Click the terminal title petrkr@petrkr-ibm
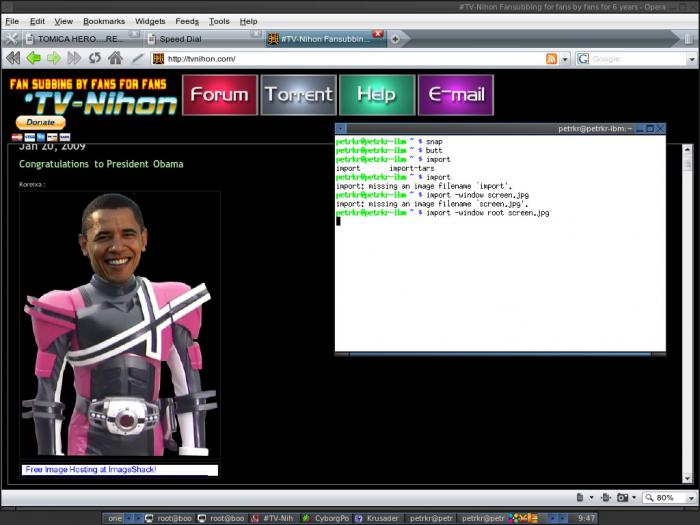Image resolution: width=700 pixels, height=525 pixels. [594, 129]
